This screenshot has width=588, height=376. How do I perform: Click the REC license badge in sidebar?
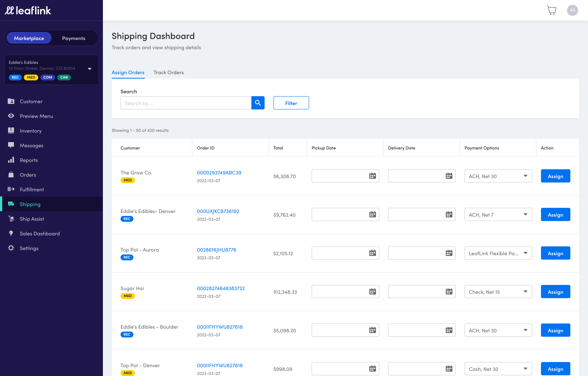15,77
